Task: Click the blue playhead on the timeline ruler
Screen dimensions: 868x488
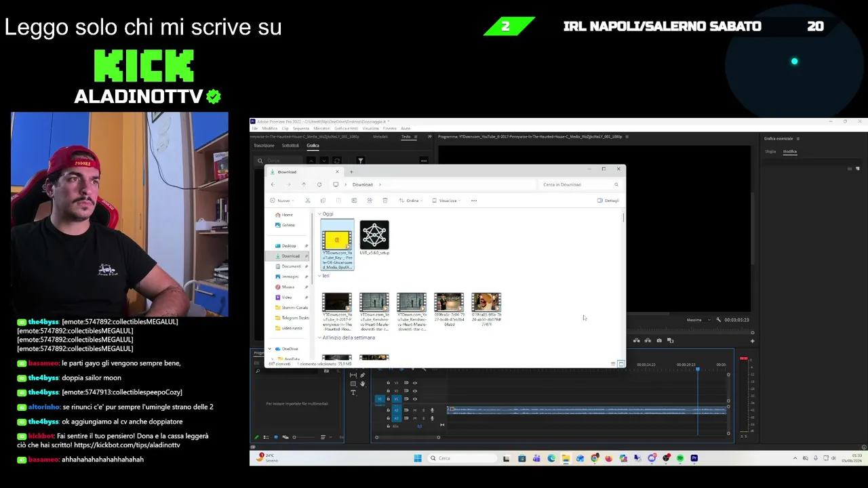Action: click(698, 369)
